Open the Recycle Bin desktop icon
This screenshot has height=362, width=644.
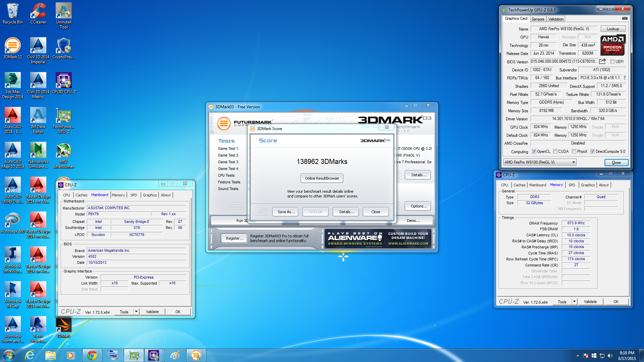point(12,13)
